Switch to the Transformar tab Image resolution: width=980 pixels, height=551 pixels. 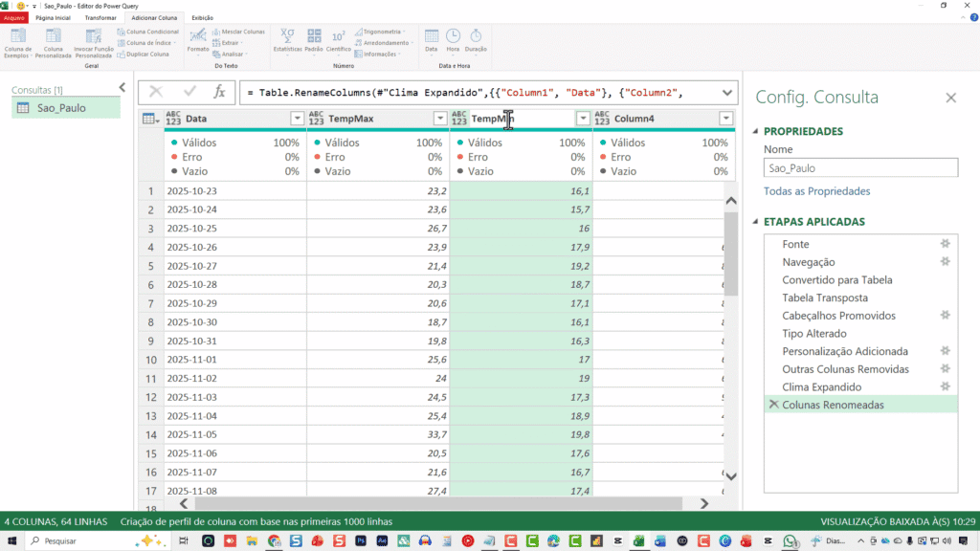click(100, 17)
